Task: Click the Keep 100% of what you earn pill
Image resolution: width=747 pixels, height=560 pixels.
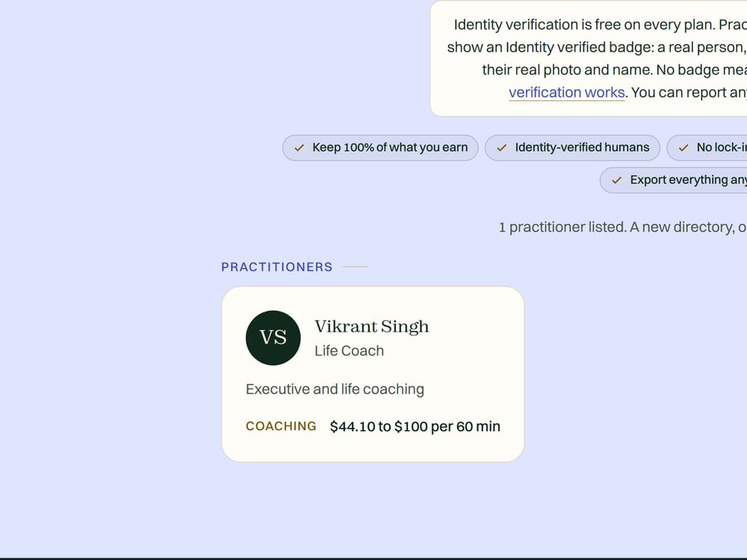Action: pos(380,148)
